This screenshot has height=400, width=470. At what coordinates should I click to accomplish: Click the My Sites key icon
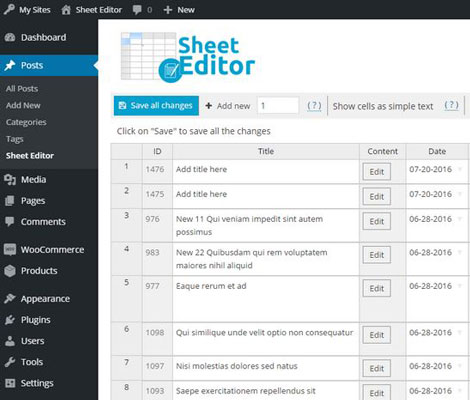(9, 10)
